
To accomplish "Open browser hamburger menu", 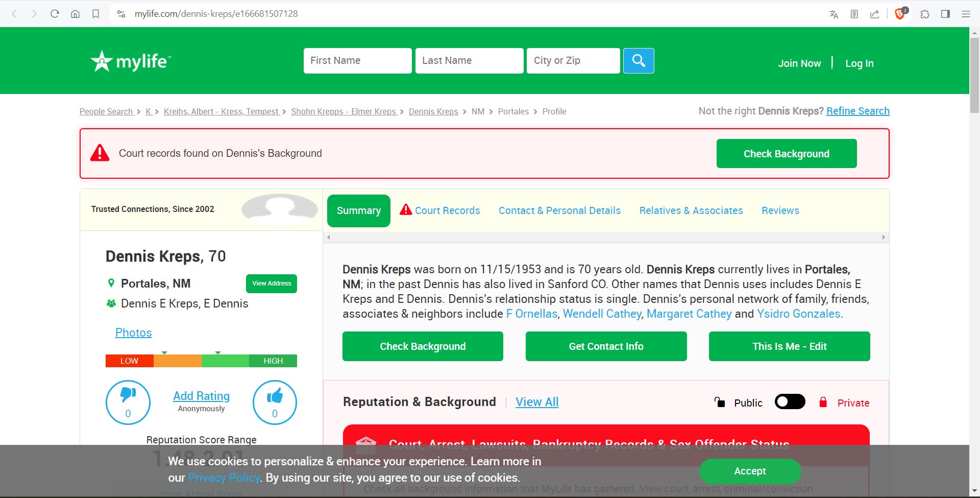I will pos(966,14).
